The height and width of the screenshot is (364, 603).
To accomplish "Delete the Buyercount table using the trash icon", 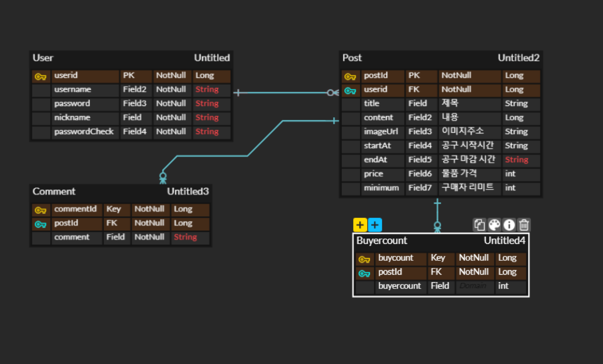I will [x=524, y=225].
